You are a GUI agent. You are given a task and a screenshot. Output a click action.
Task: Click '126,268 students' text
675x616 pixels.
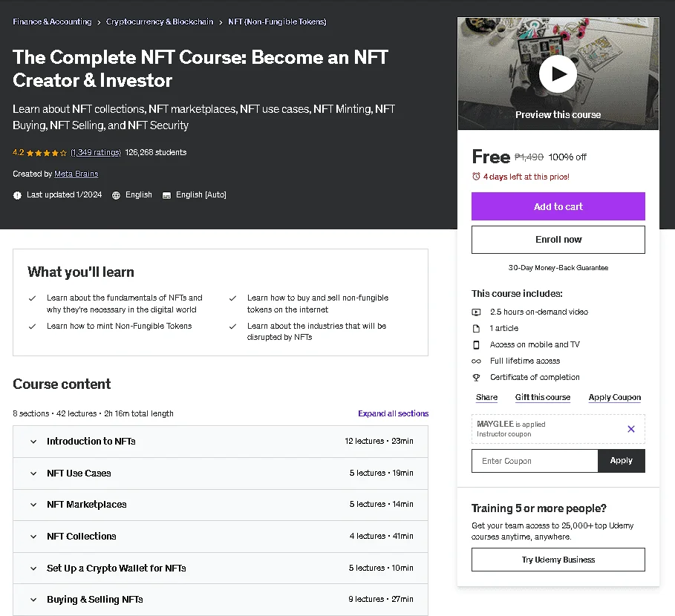click(156, 152)
